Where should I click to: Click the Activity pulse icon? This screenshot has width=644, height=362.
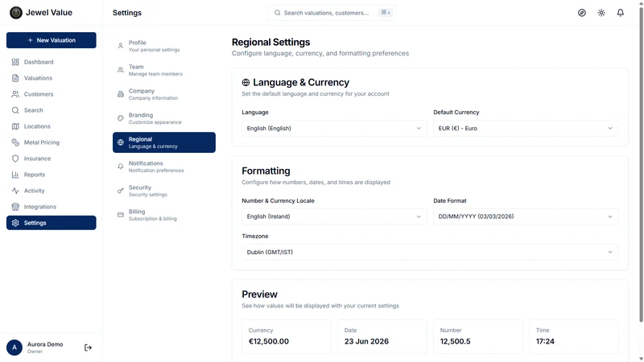click(x=15, y=191)
